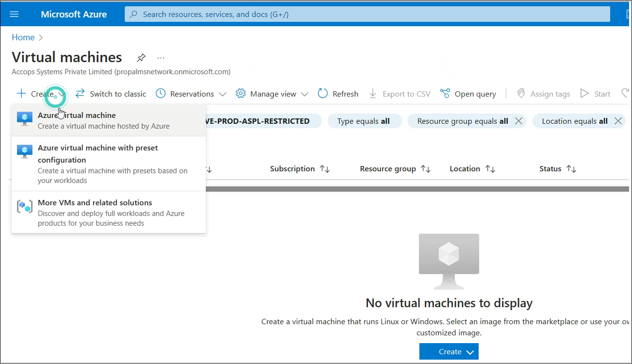Go to Home breadcrumb
The height and width of the screenshot is (364, 632).
(x=23, y=37)
